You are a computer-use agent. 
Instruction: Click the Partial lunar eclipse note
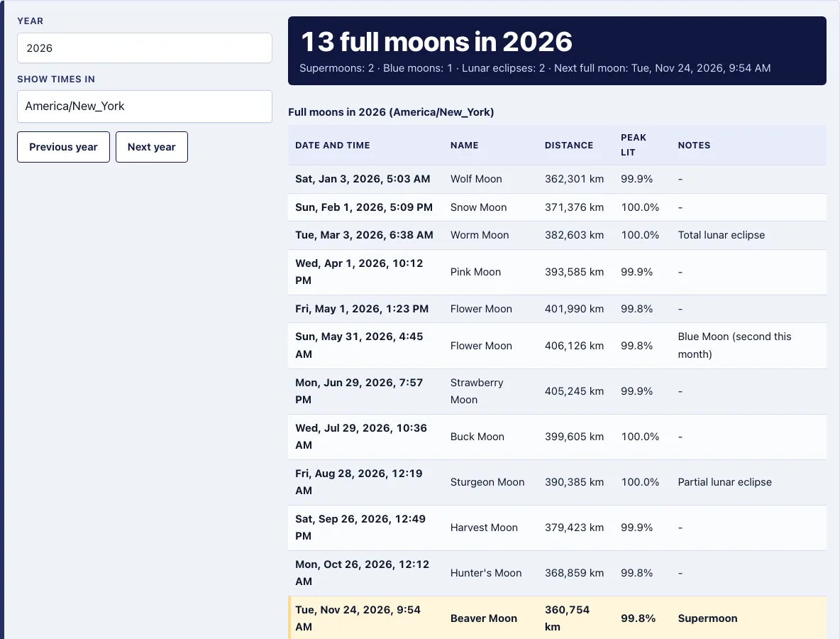pyautogui.click(x=725, y=482)
